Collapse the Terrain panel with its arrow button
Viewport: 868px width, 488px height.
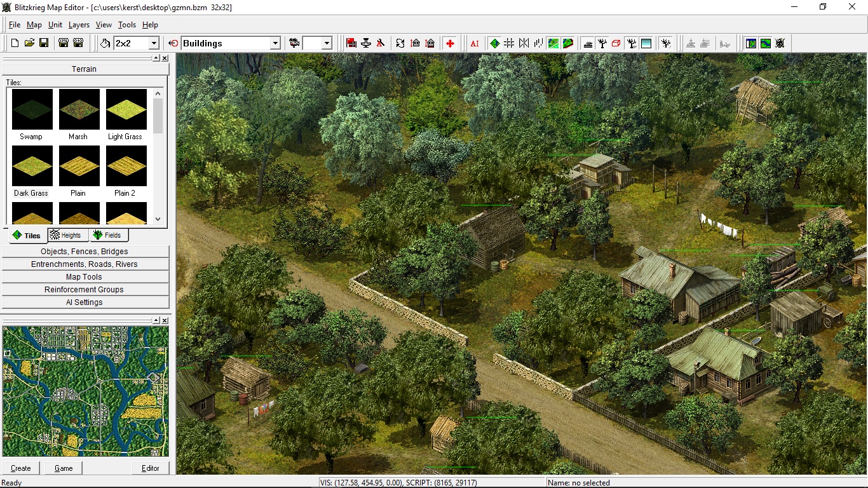coord(156,58)
